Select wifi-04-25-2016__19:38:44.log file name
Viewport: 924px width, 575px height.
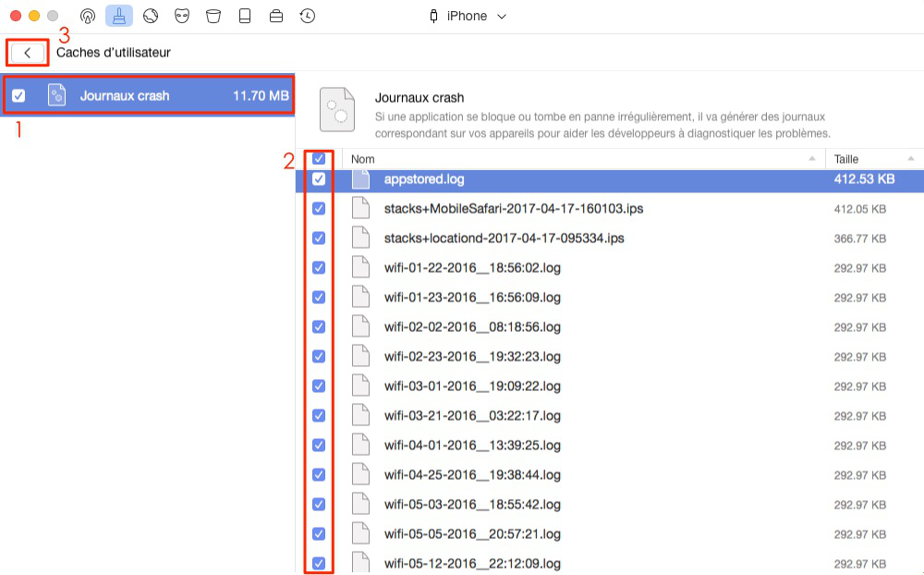(x=472, y=474)
